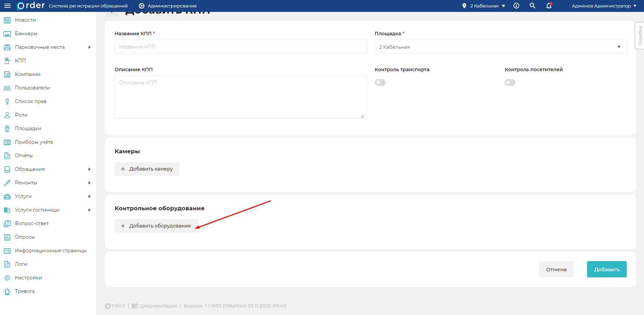This screenshot has height=315, width=644.
Task: Click the search magnifier icon
Action: pyautogui.click(x=532, y=6)
